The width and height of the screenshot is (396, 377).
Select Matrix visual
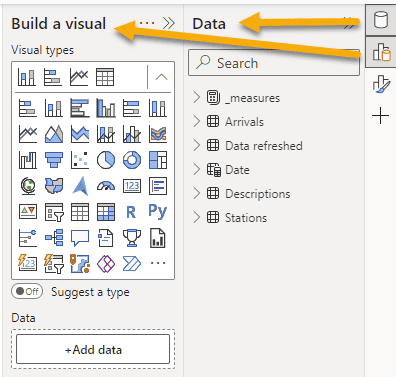coord(106,212)
